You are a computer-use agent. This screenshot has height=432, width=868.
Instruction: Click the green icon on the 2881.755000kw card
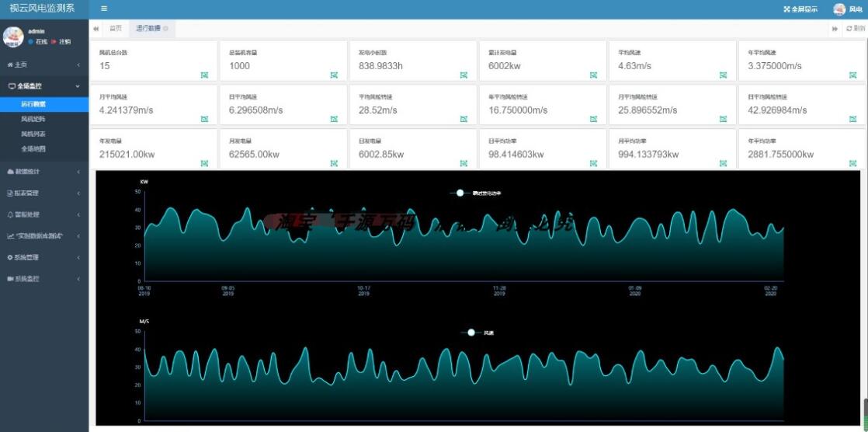click(x=852, y=163)
